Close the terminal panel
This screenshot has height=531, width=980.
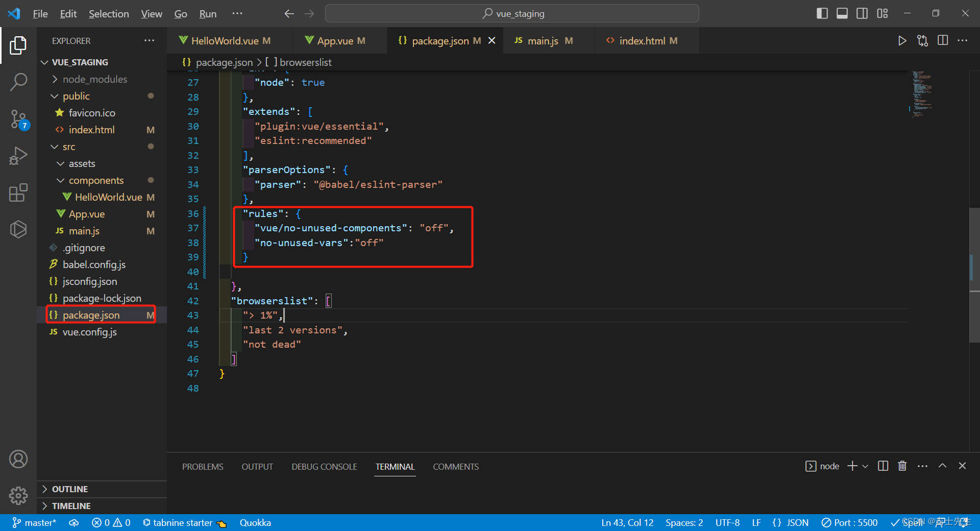(962, 466)
